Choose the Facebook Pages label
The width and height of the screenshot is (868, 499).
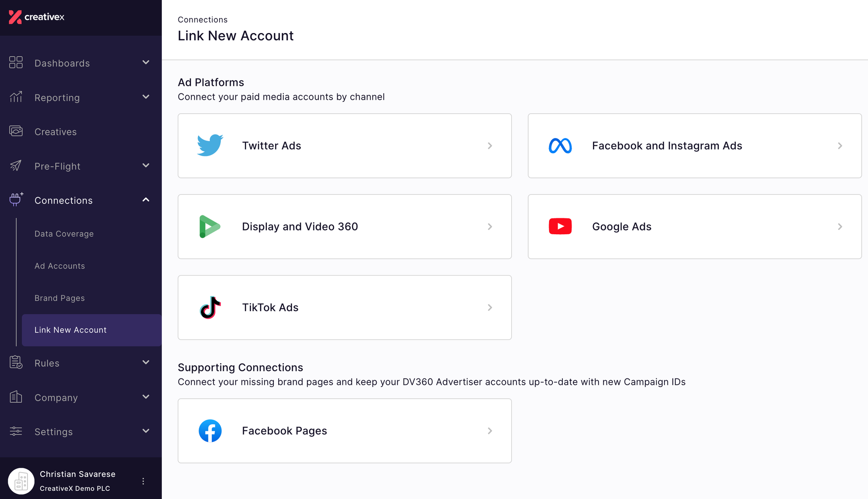tap(285, 431)
